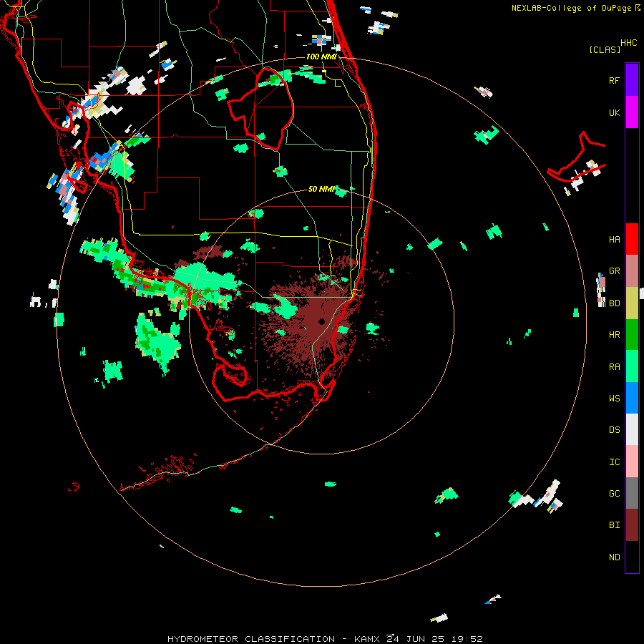The image size is (644, 644).
Task: Click the RF legend label
Action: coord(614,81)
